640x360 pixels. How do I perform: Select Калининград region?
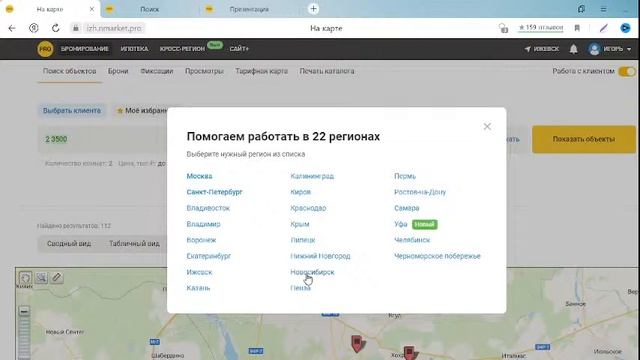312,176
